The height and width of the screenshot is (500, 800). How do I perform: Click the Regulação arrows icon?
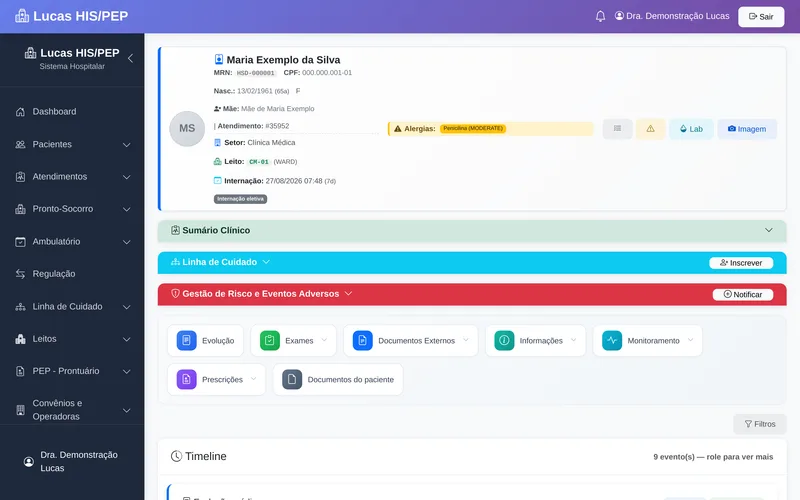[20, 274]
